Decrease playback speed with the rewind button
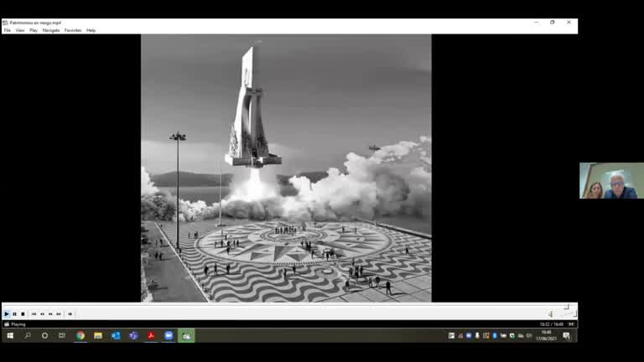 42,314
